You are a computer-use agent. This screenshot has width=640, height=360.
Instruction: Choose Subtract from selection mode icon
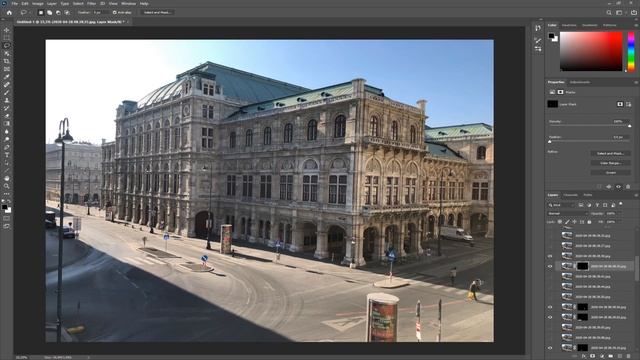coord(58,13)
